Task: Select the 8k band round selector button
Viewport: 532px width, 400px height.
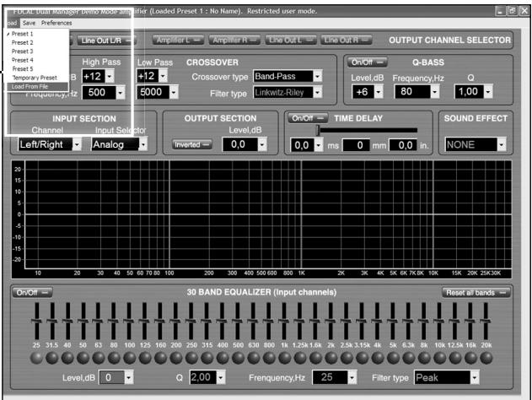Action: tap(424, 358)
